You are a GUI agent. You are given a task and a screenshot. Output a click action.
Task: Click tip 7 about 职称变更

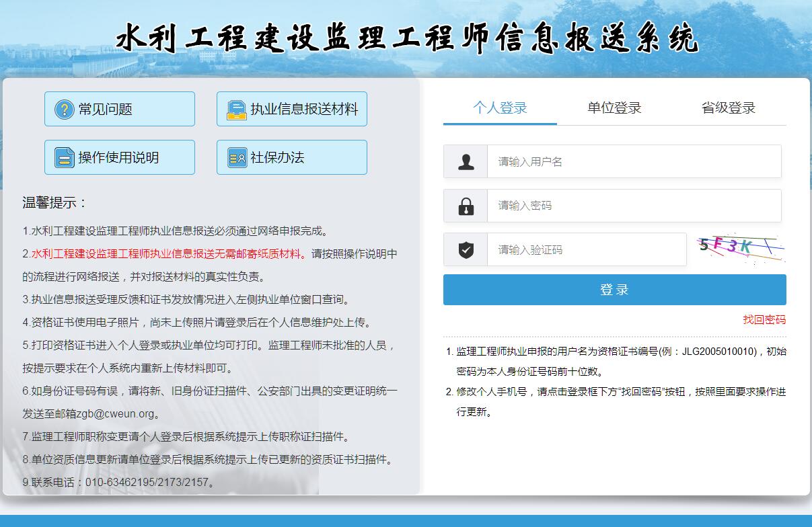coord(186,437)
